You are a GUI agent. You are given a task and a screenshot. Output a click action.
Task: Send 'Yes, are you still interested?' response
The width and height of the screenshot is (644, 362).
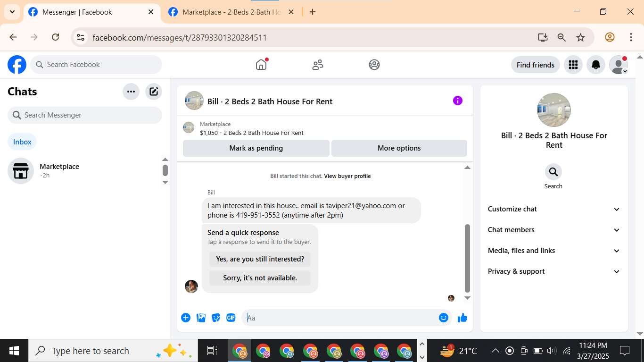coord(260,259)
